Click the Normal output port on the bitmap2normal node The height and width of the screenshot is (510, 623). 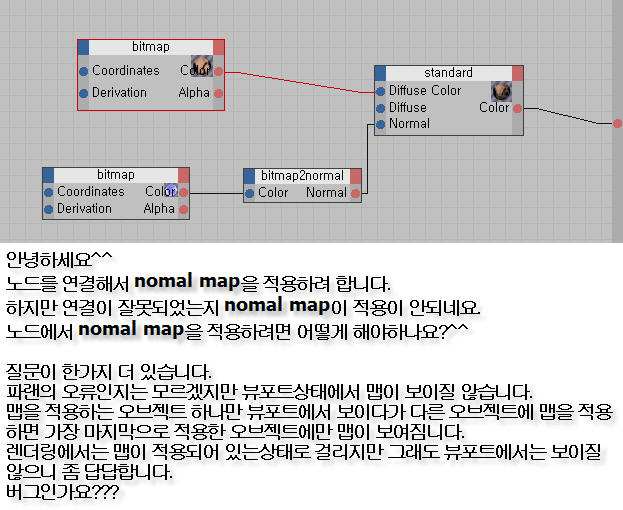click(x=356, y=193)
